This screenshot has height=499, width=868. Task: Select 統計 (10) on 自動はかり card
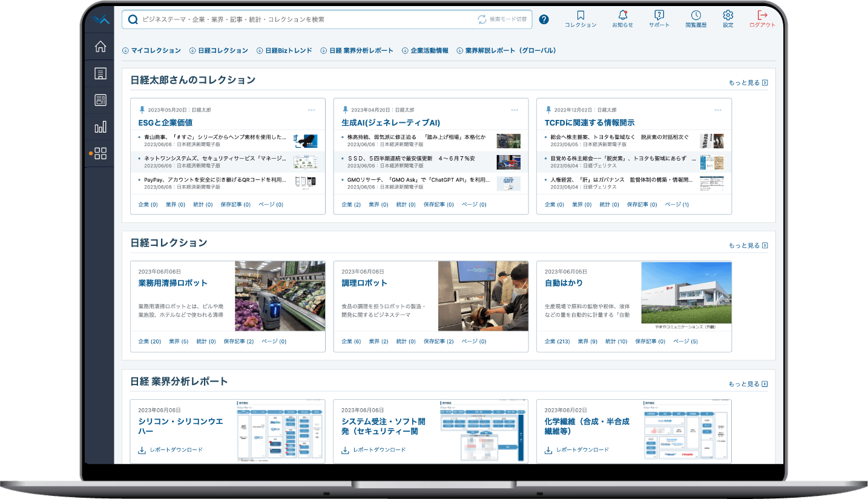click(616, 342)
